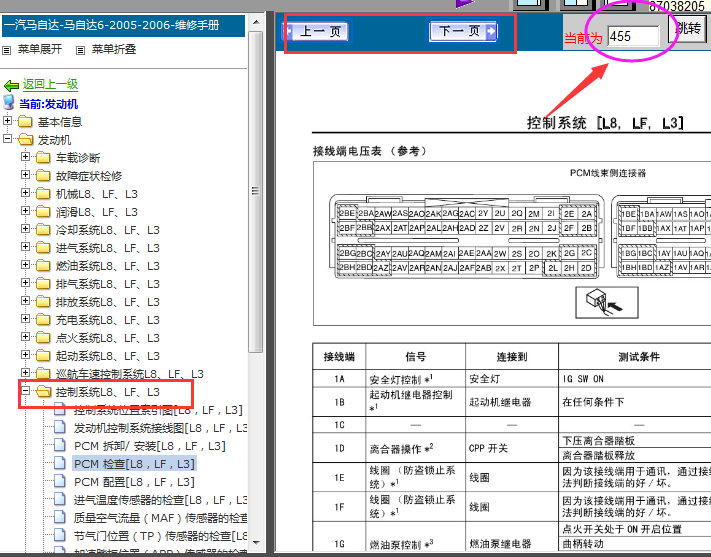
Task: Open 节气门位置(TP)传感器的检查 page
Action: click(160, 536)
